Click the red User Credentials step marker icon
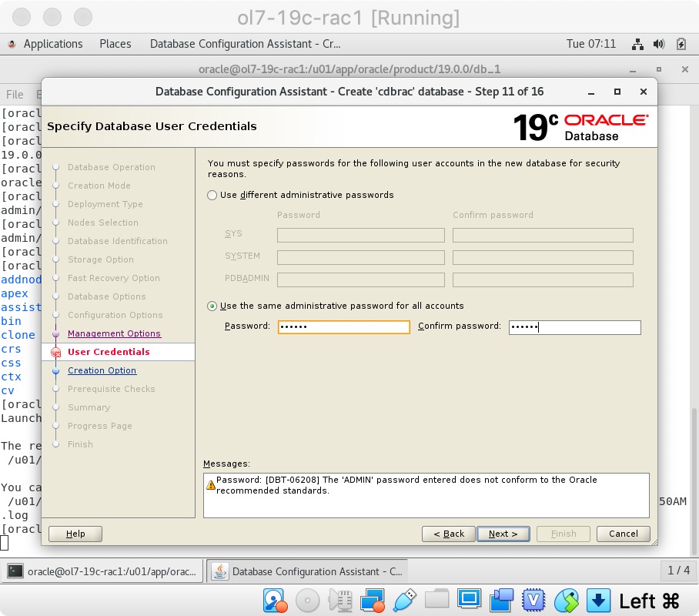699x616 pixels. point(55,353)
